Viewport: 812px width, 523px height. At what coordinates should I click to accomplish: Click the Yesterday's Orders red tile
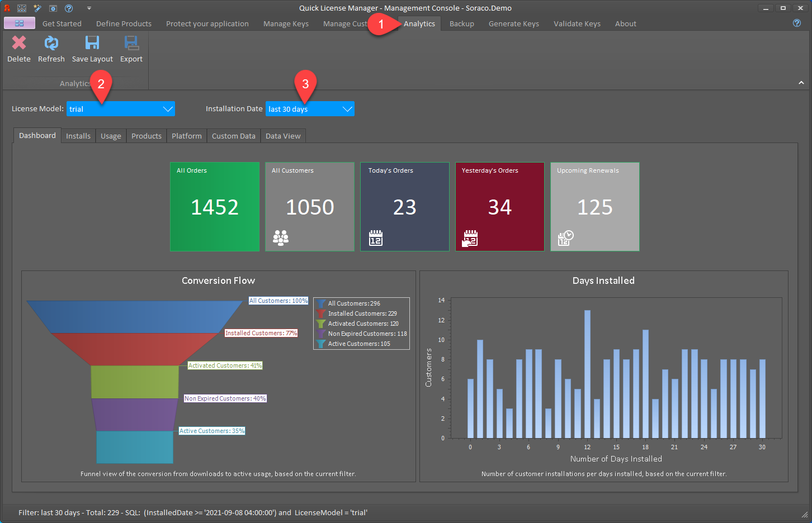pos(500,207)
